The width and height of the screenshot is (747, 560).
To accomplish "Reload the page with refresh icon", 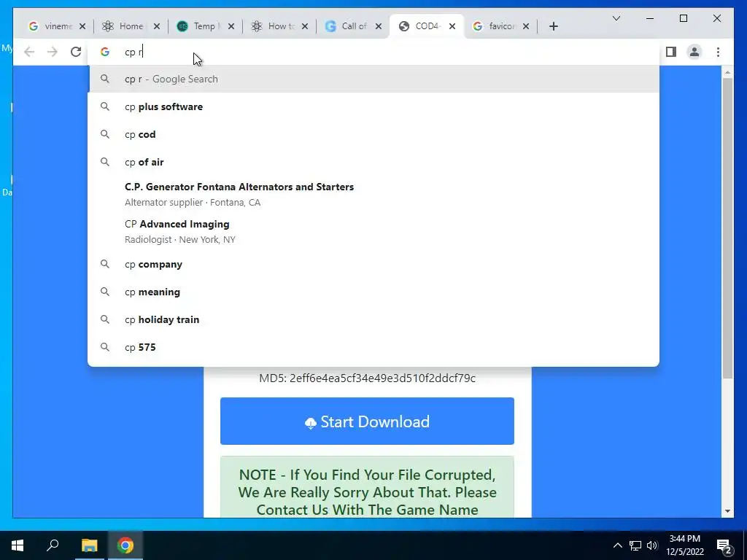I will (76, 52).
